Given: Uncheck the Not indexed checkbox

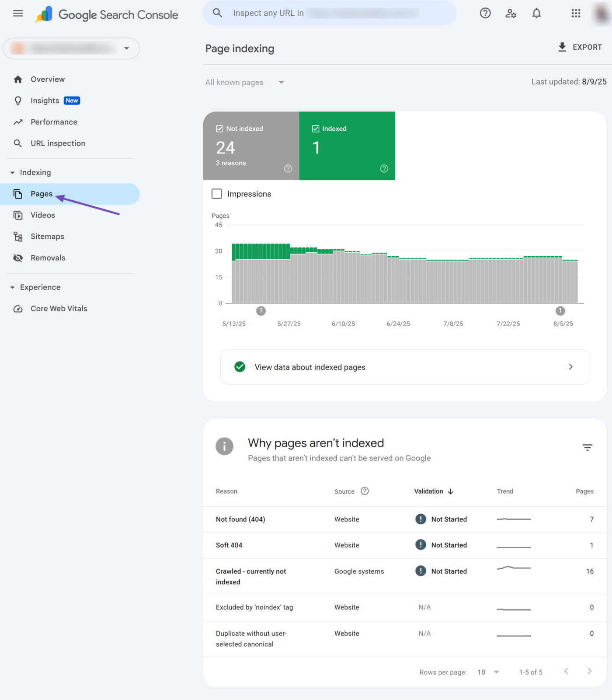Looking at the screenshot, I should [219, 129].
